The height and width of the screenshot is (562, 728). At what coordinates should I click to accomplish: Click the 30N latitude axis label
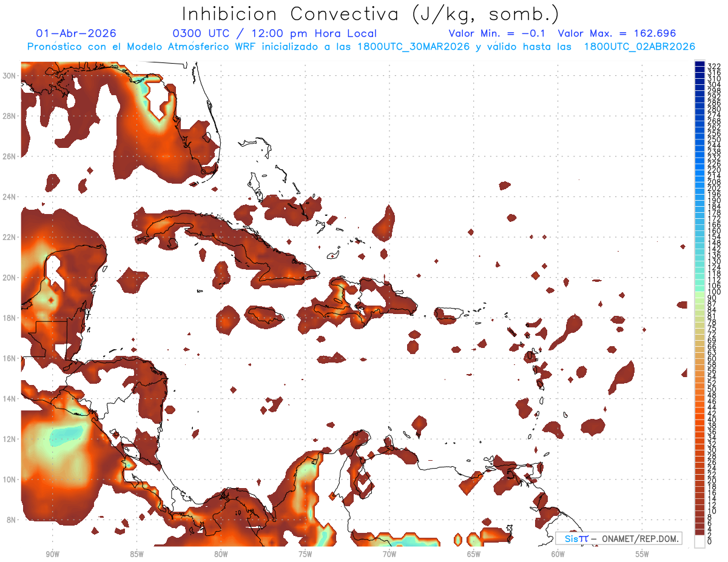coord(10,76)
